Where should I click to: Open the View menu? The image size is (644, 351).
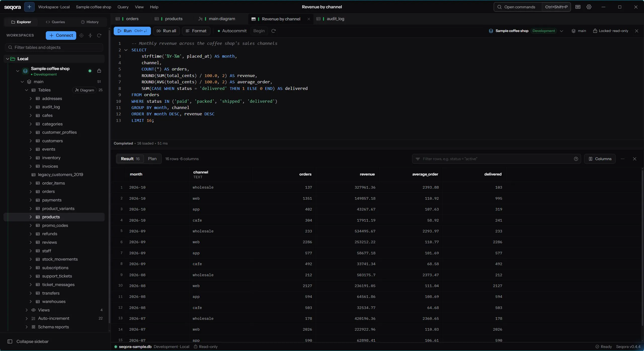click(139, 7)
